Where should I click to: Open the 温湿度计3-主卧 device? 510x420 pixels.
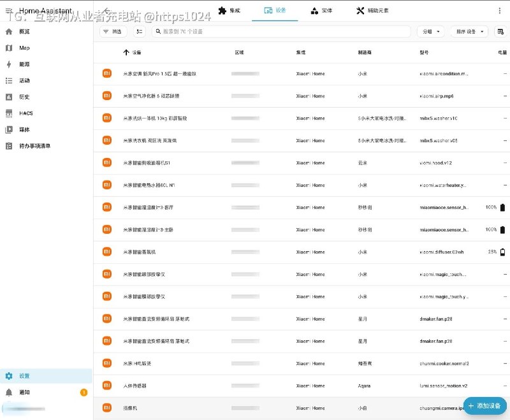(x=148, y=229)
